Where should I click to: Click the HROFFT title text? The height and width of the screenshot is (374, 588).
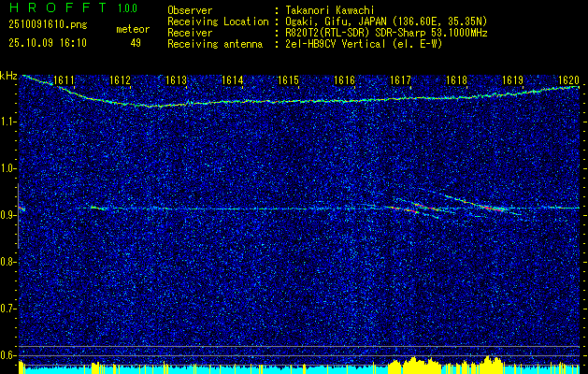point(58,7)
